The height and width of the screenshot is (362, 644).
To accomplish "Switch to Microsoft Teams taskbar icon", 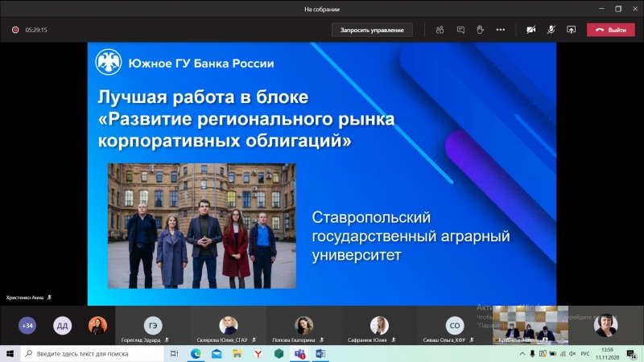I will pyautogui.click(x=299, y=353).
